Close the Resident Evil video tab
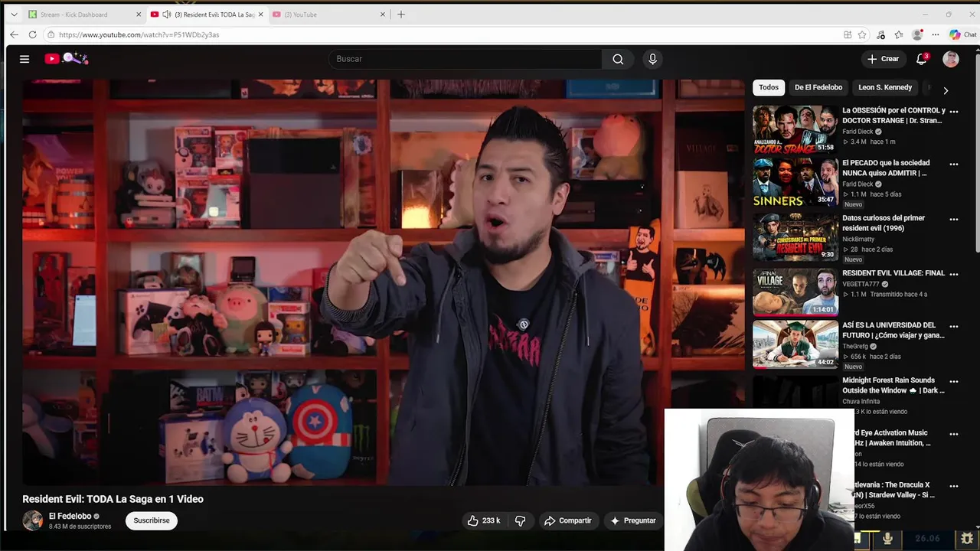The width and height of the screenshot is (980, 551). 260,15
